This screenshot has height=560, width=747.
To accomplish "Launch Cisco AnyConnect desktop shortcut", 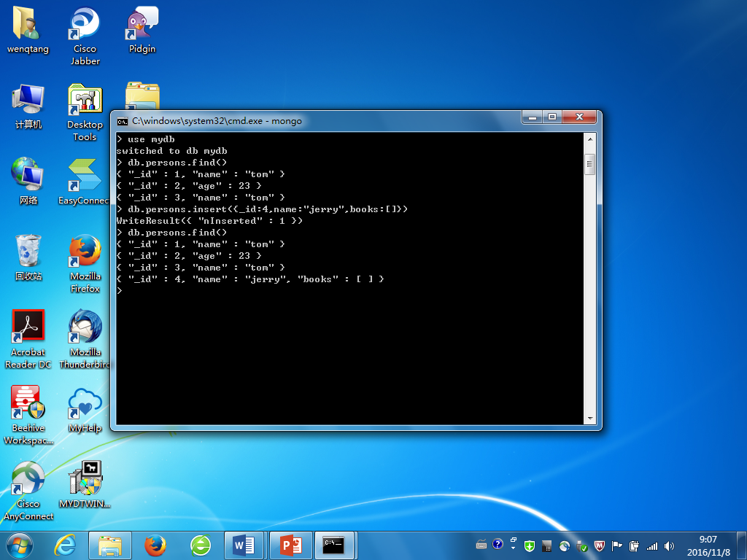I will coord(28,479).
